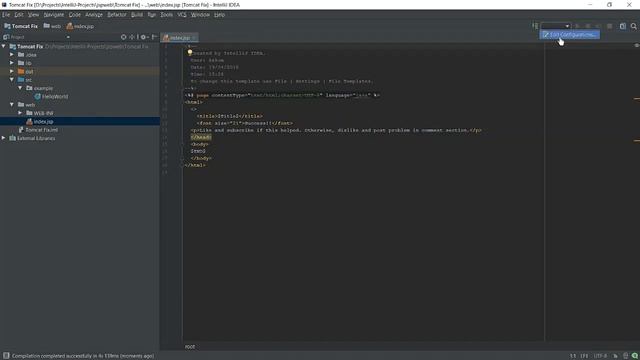The image size is (640, 360).
Task: Open the Build menu
Action: 137,15
